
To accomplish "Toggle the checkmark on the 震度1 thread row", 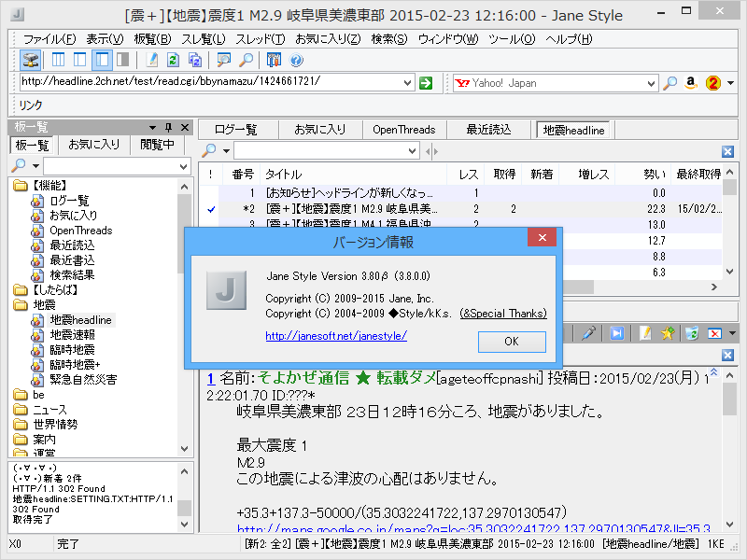I will [210, 209].
